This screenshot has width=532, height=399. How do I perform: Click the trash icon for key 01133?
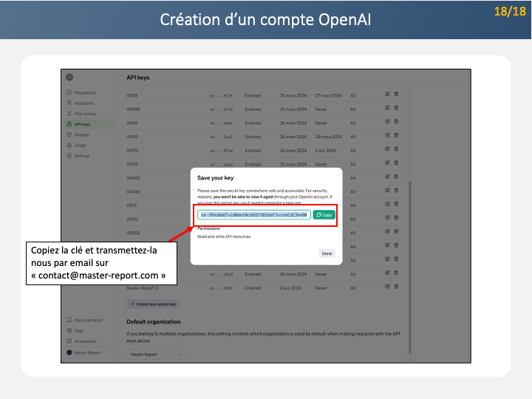pos(395,95)
